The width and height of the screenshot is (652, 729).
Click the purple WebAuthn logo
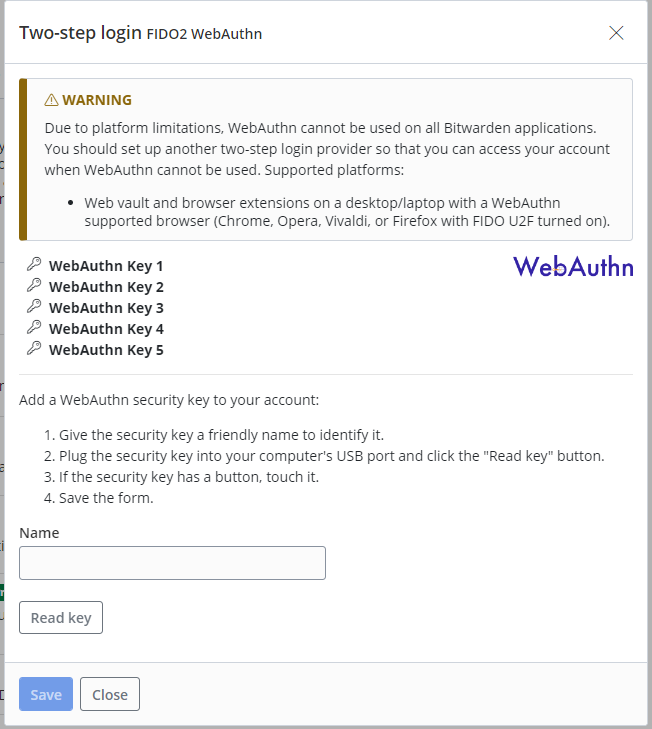573,266
